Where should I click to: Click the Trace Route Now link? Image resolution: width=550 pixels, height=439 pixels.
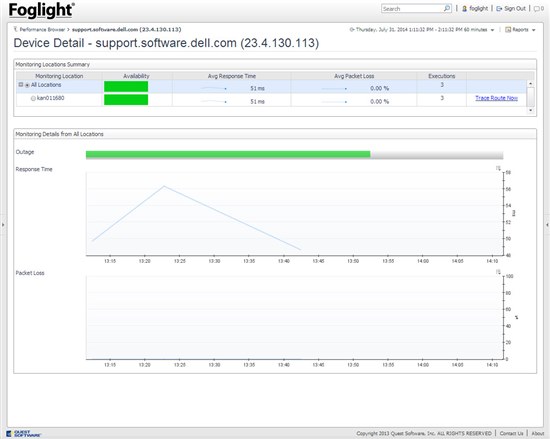(x=496, y=98)
